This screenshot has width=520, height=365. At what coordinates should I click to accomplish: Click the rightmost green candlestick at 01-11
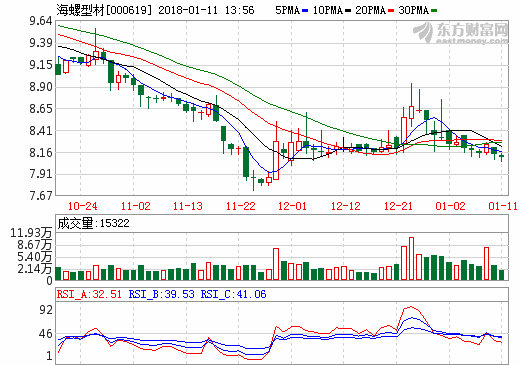click(x=501, y=157)
